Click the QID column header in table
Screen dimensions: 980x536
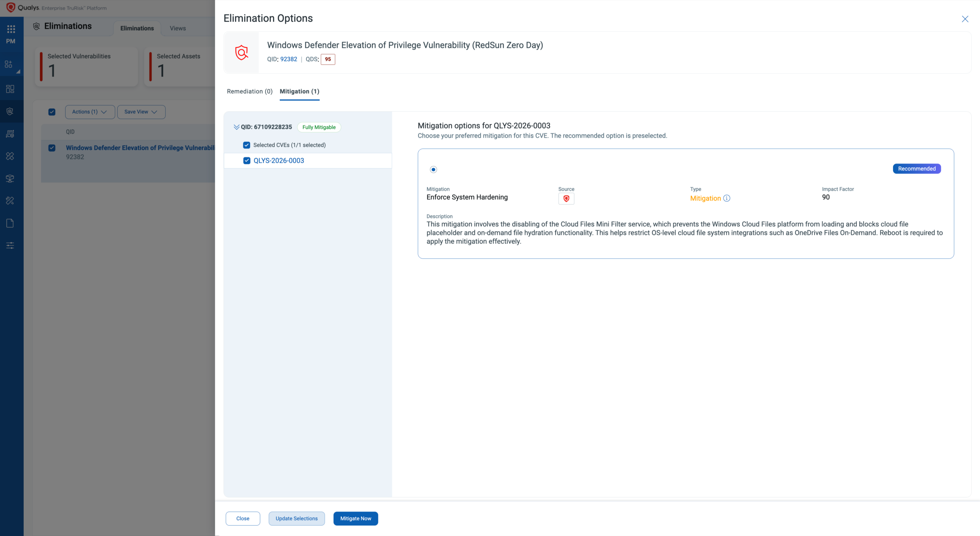70,132
